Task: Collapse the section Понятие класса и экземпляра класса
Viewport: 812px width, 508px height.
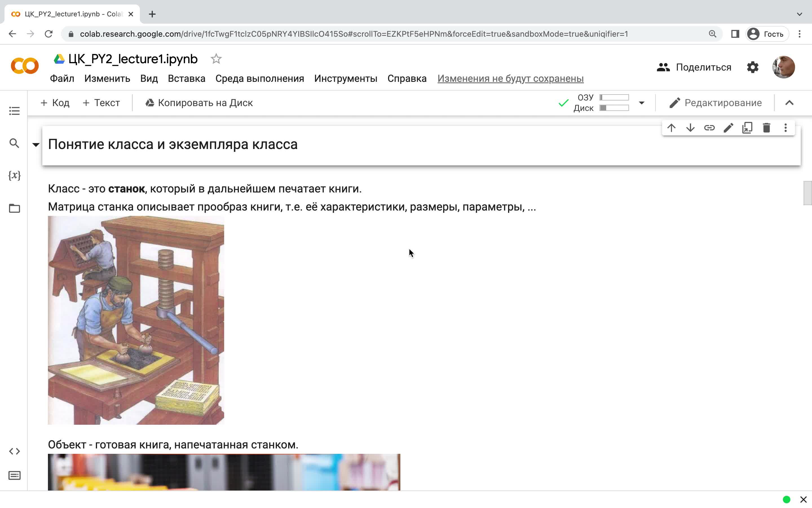Action: click(x=36, y=145)
